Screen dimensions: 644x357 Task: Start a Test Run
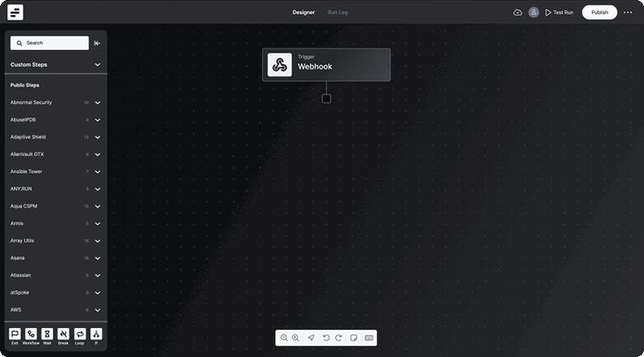559,12
